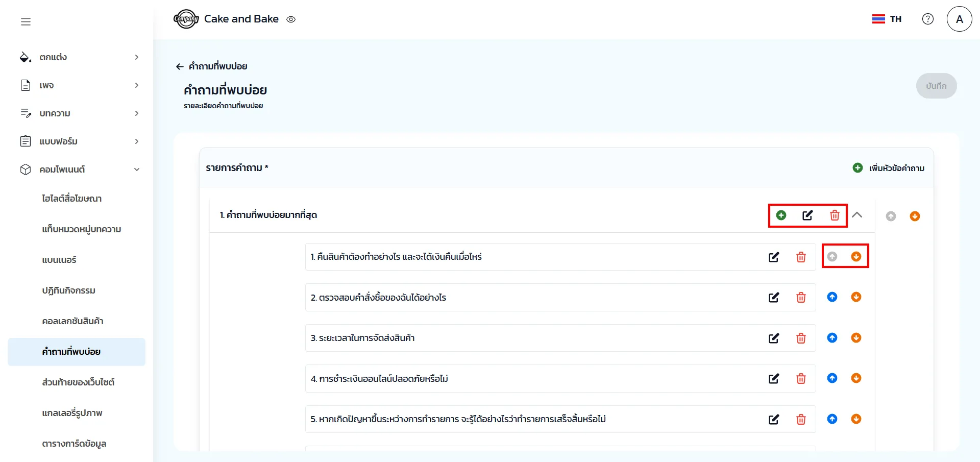Click the green add-question icon in topic 1
This screenshot has width=980, height=462.
(781, 215)
